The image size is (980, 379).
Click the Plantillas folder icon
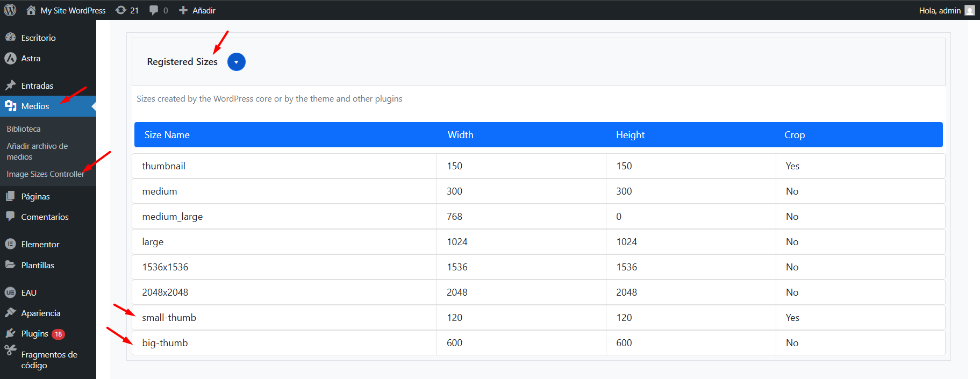[10, 264]
